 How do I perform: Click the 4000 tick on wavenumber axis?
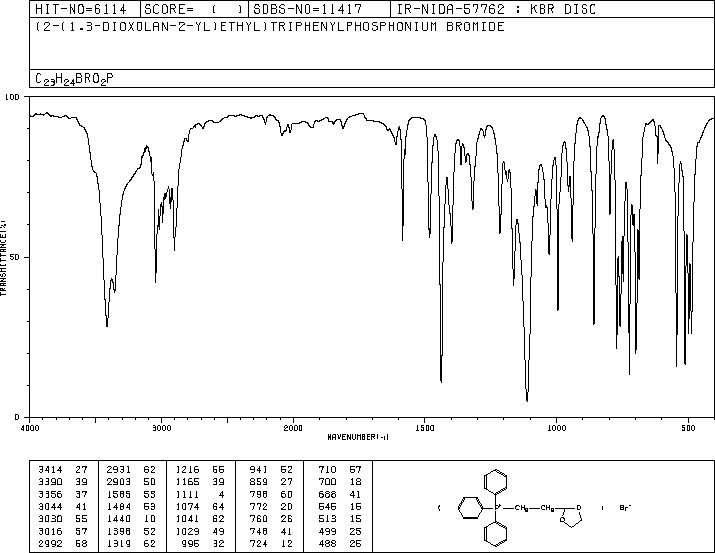(30, 428)
